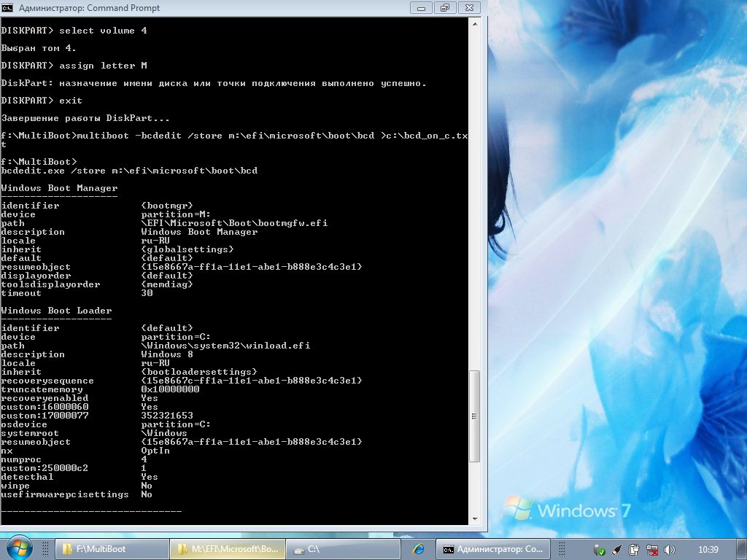The width and height of the screenshot is (747, 560).
Task: Click the bootmgfw.efi path value
Action: point(234,223)
